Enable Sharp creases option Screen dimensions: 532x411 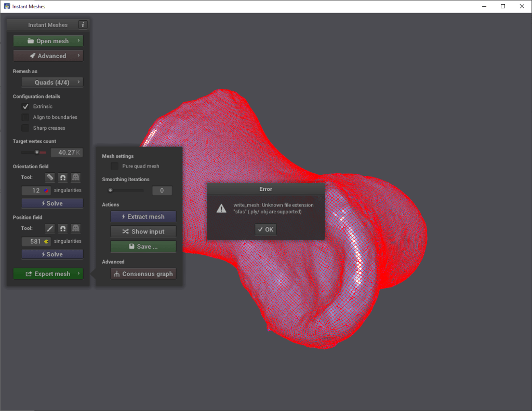[25, 128]
